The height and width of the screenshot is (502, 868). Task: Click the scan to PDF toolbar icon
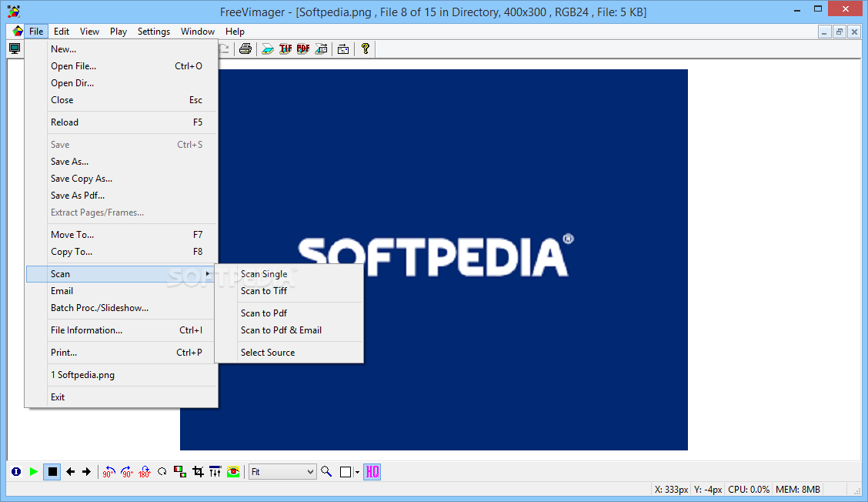tap(303, 49)
